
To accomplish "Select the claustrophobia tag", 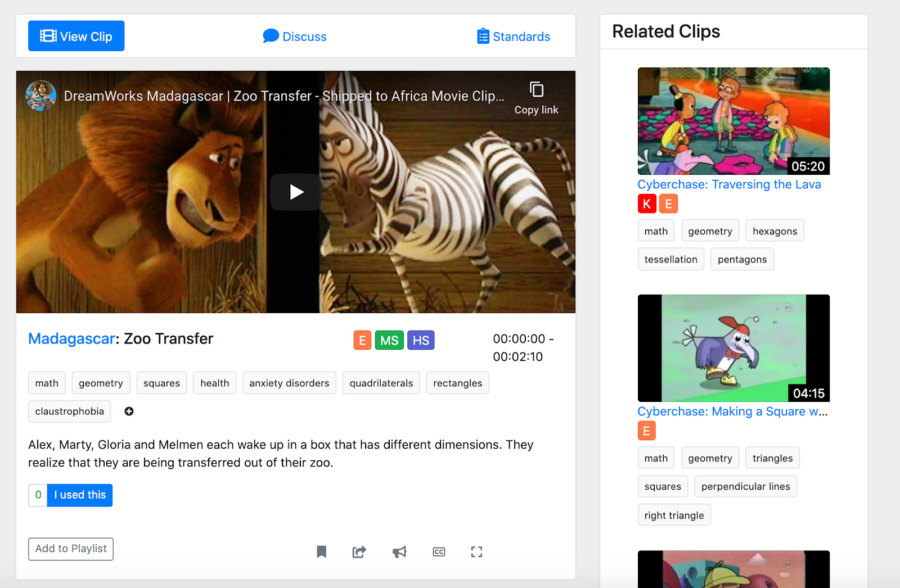I will 70,411.
